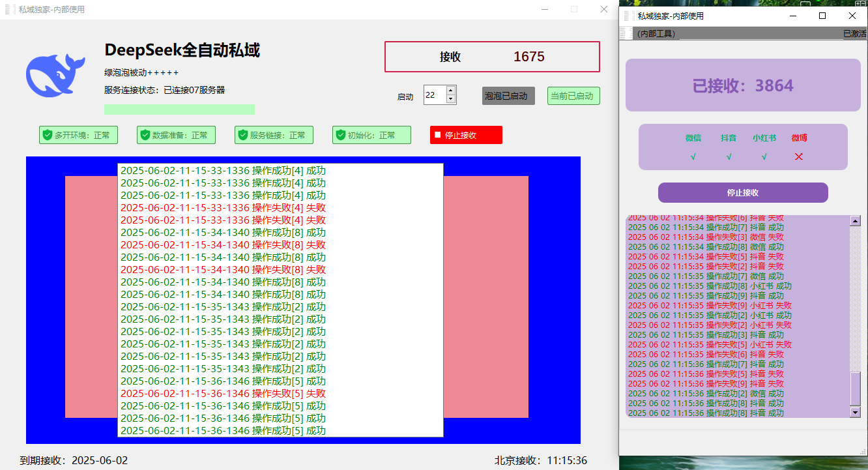868x470 pixels.
Task: Click the green check beside 数据准备
Action: 145,135
